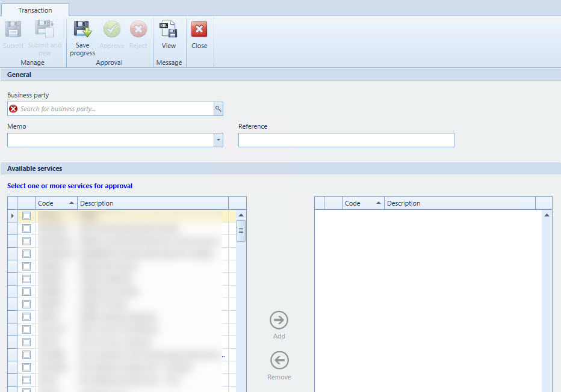Click the Close icon in the ribbon
The image size is (561, 392).
tap(199, 29)
